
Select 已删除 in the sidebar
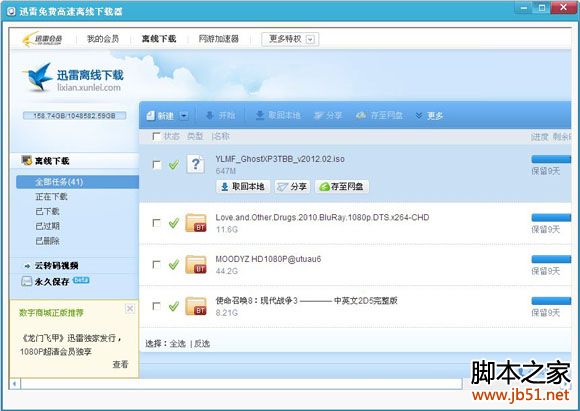click(47, 241)
